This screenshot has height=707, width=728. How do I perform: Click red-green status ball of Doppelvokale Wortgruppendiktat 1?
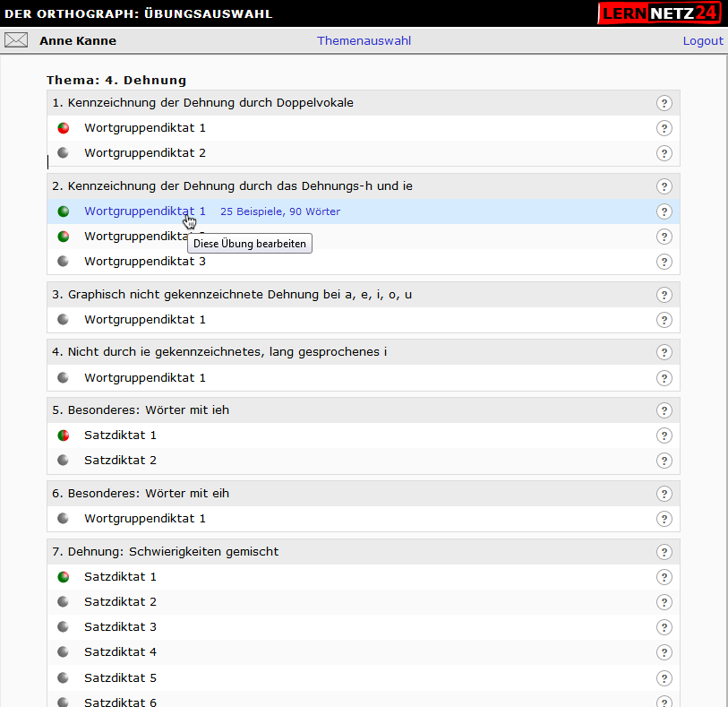point(64,128)
